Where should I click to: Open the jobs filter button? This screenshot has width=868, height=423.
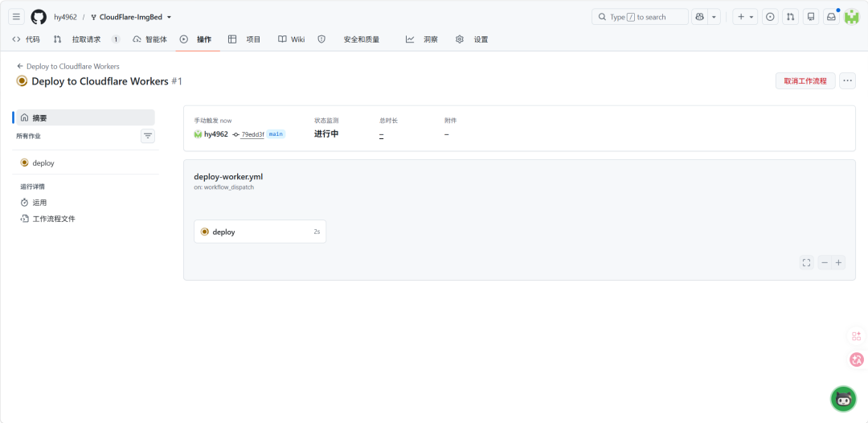(148, 136)
